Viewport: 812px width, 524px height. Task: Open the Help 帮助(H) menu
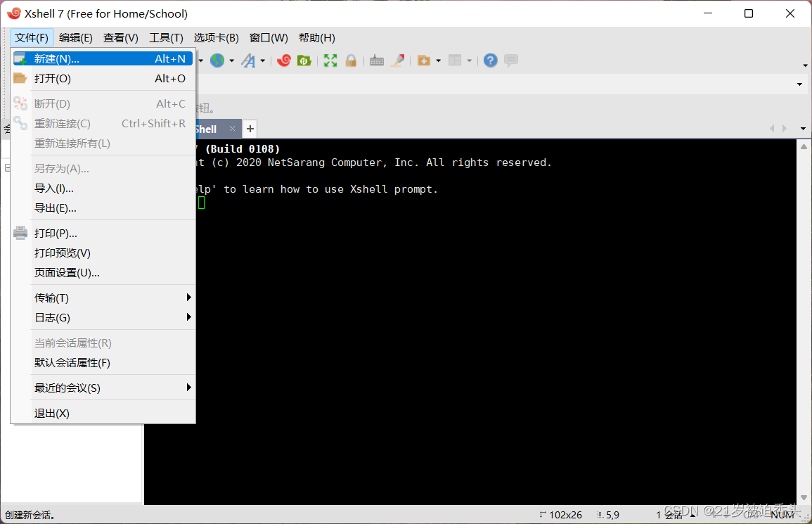316,38
